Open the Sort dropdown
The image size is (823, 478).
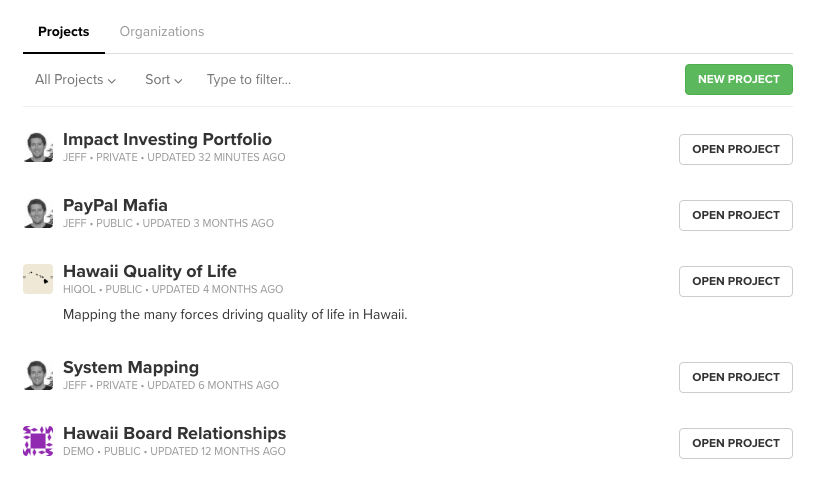point(163,80)
